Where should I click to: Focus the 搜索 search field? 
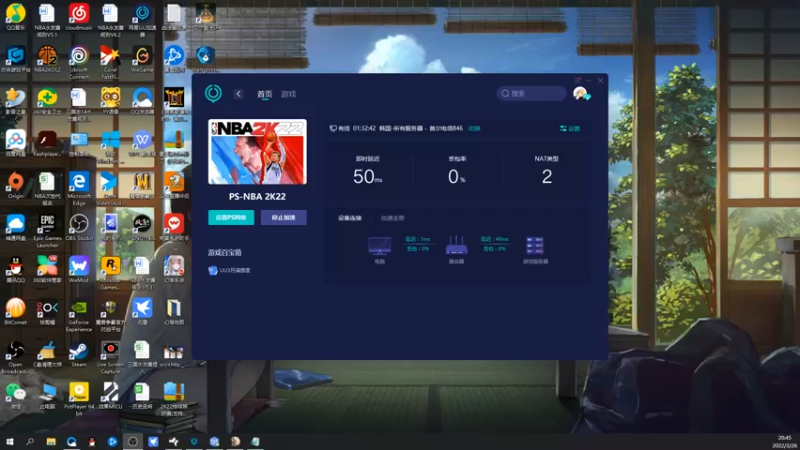tap(531, 93)
